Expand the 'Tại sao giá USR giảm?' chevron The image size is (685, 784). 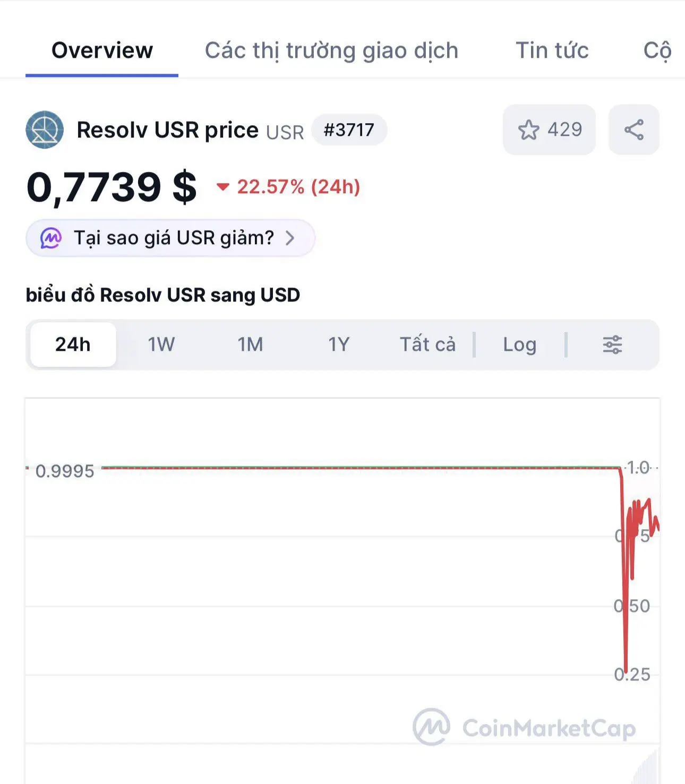tap(290, 238)
